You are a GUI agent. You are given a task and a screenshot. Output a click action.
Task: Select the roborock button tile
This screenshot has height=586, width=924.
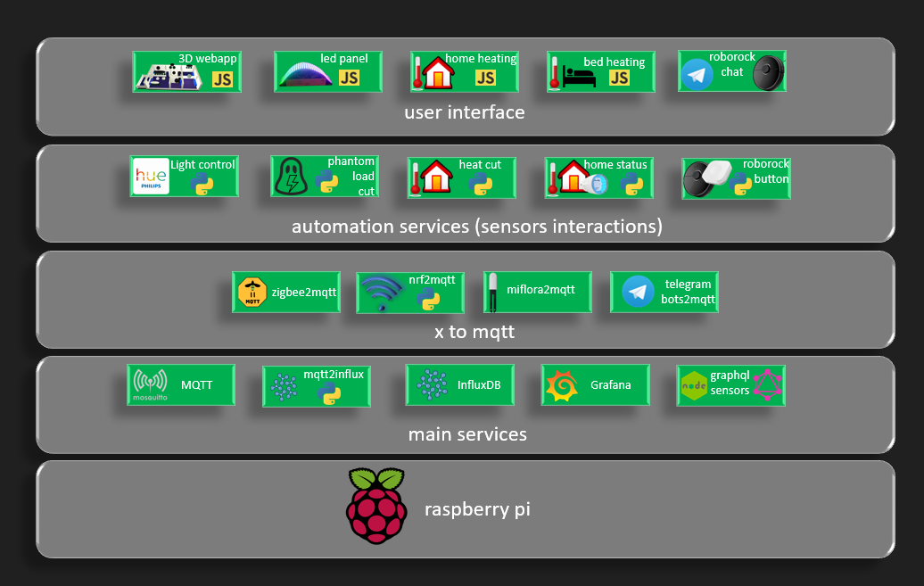[735, 177]
